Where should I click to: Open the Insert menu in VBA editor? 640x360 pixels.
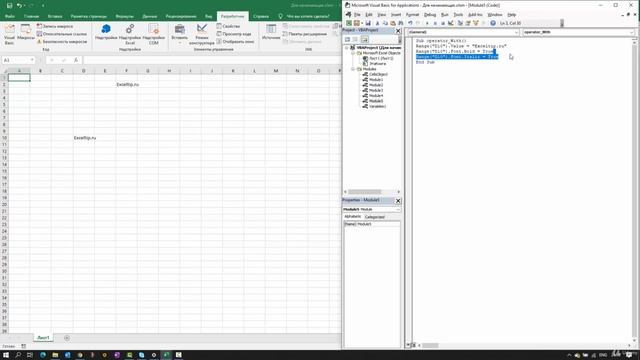point(396,15)
